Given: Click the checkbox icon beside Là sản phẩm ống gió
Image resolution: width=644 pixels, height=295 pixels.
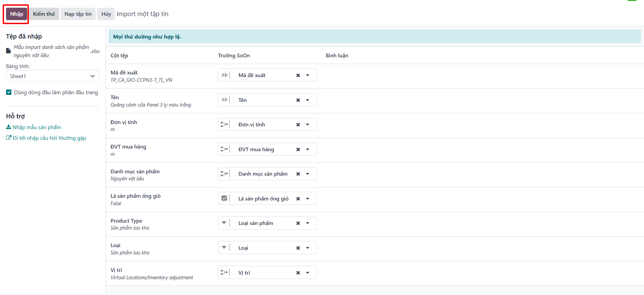Looking at the screenshot, I should tap(224, 198).
